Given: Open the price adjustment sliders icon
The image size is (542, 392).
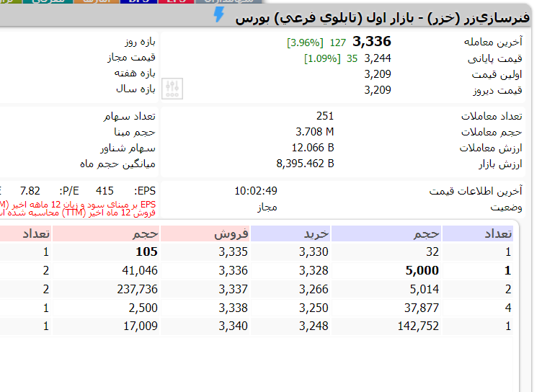Looking at the screenshot, I should pos(172,89).
